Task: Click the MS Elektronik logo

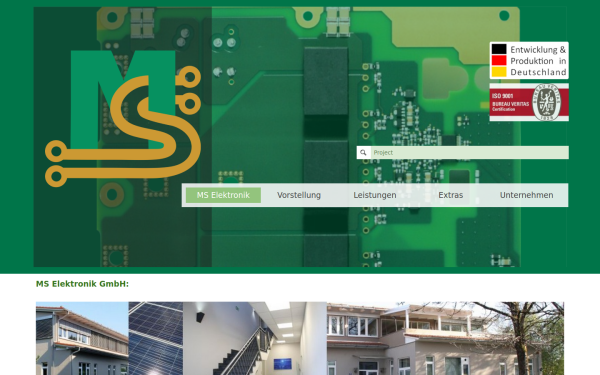Action: 123,119
